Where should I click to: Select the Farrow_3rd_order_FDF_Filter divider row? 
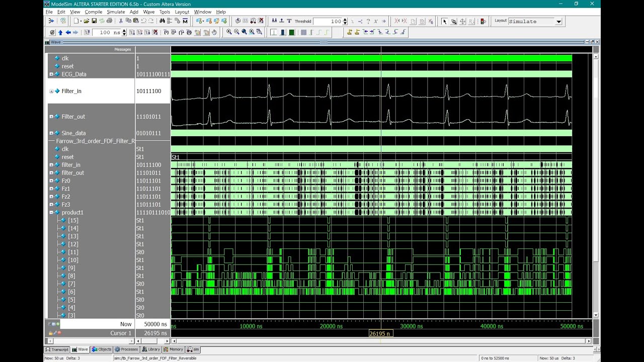coord(92,141)
